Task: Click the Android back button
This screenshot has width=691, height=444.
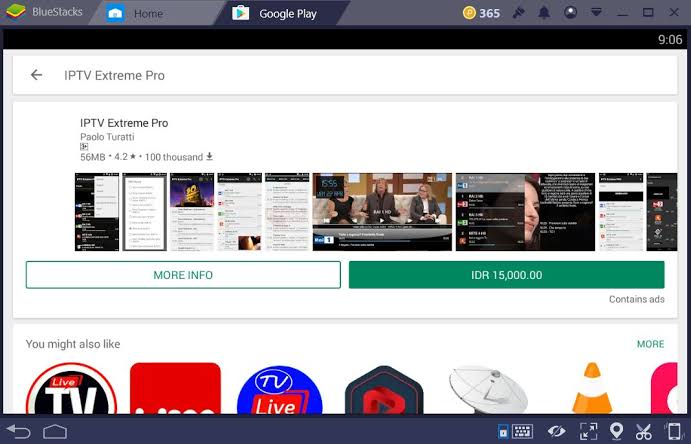Action: point(19,431)
